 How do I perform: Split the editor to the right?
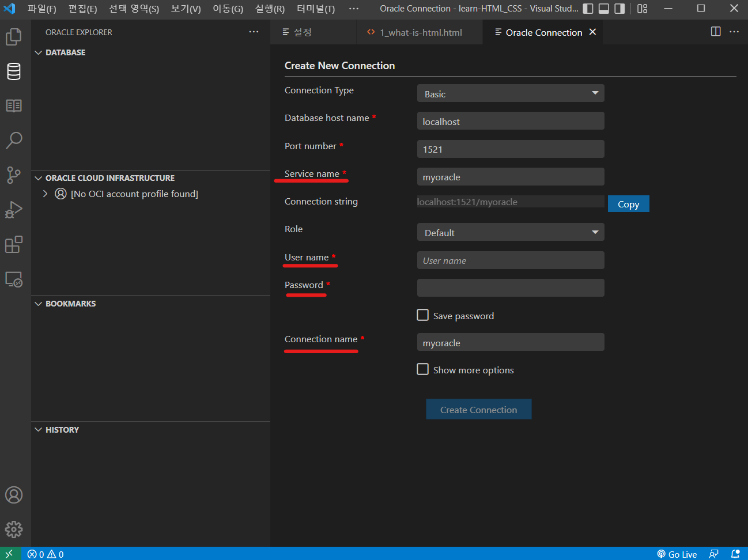pyautogui.click(x=716, y=32)
